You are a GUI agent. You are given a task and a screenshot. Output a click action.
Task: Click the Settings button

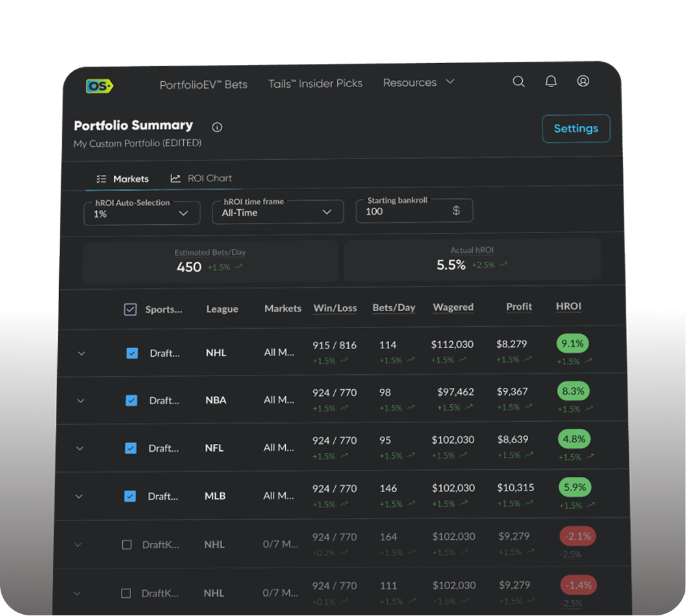click(576, 129)
